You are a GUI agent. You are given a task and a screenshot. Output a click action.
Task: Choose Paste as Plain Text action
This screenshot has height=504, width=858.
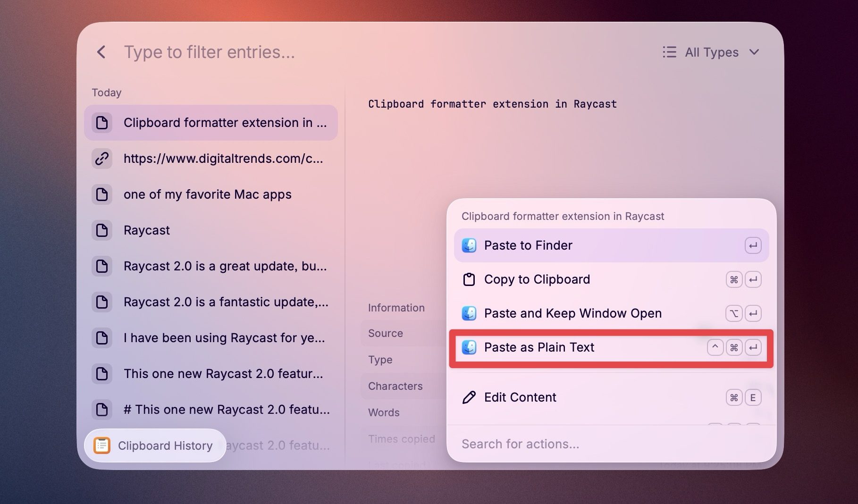click(611, 348)
